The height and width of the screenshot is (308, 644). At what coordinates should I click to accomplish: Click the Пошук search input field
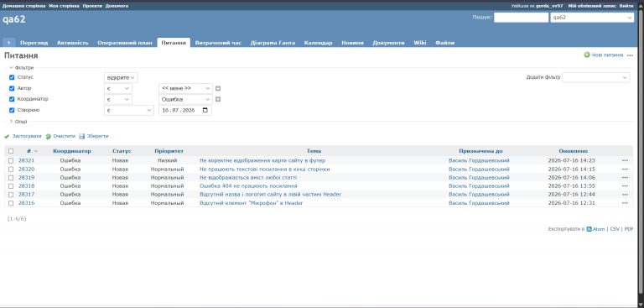click(x=522, y=18)
